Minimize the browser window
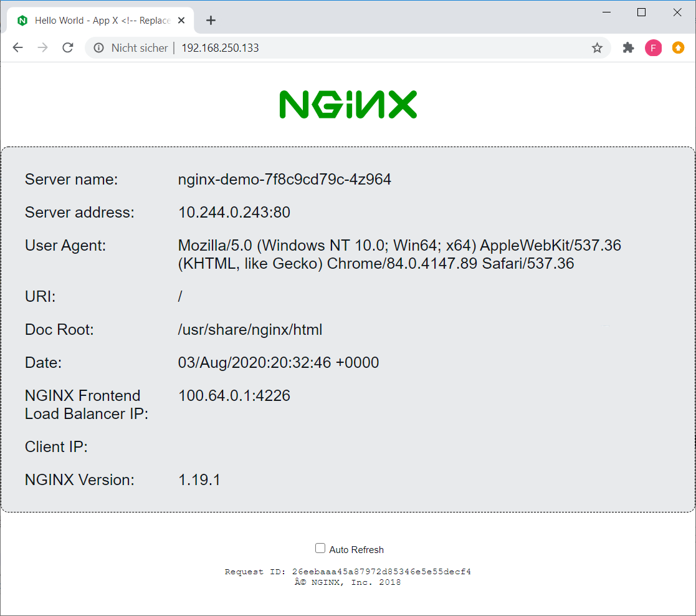 (606, 12)
